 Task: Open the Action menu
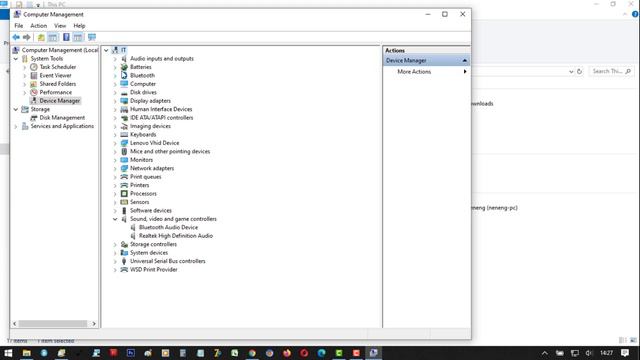pyautogui.click(x=39, y=26)
